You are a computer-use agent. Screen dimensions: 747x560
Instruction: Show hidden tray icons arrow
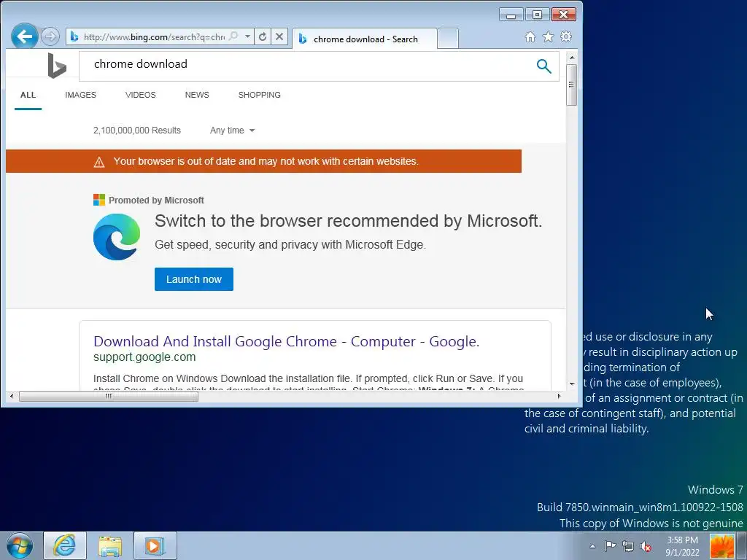coord(592,546)
